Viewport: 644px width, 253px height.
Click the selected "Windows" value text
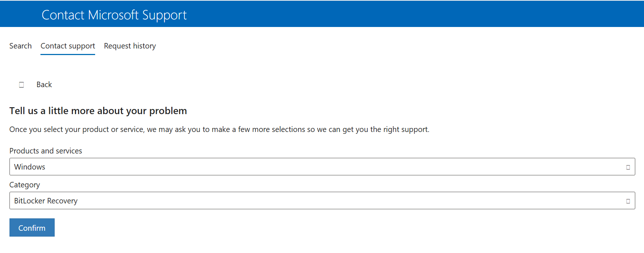pyautogui.click(x=30, y=167)
